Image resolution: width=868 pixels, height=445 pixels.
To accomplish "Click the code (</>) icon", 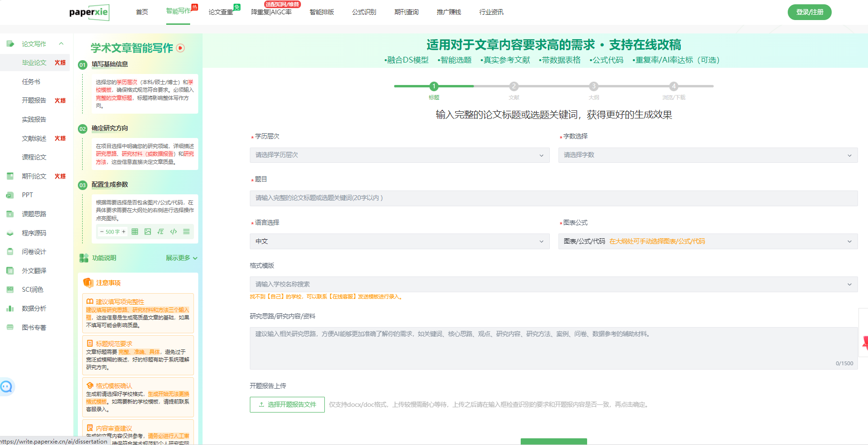I will click(x=173, y=232).
